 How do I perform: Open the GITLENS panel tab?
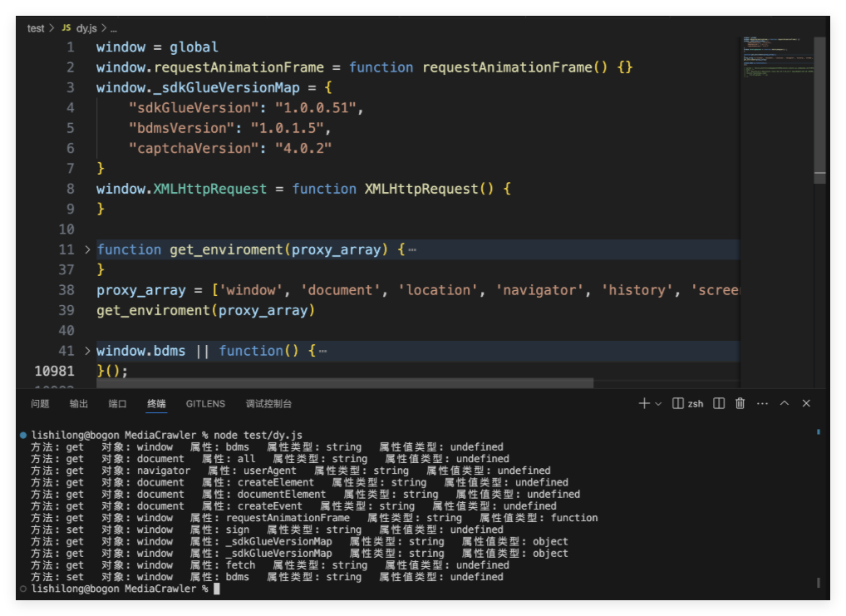point(205,404)
